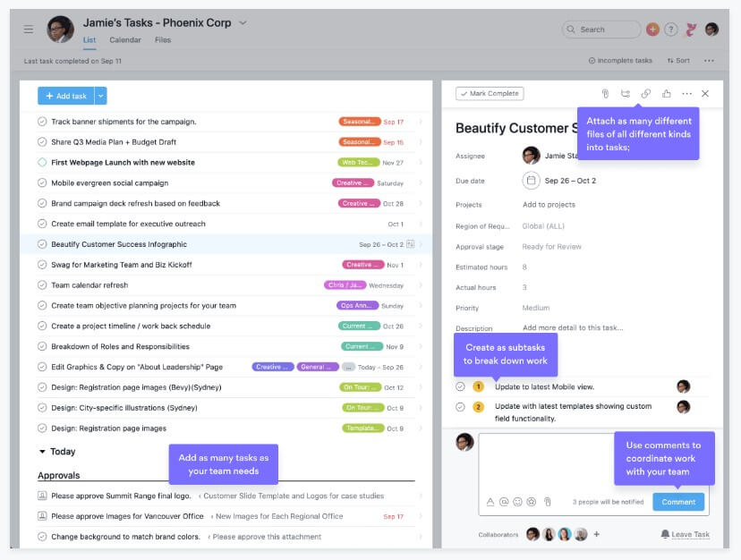741x560 pixels.
Task: Click the subtask icon on Beautify Customer row
Action: pos(410,244)
